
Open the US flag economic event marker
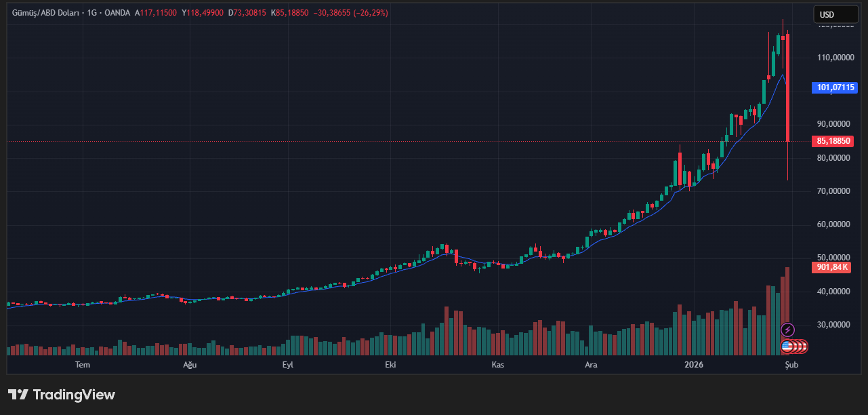click(787, 347)
